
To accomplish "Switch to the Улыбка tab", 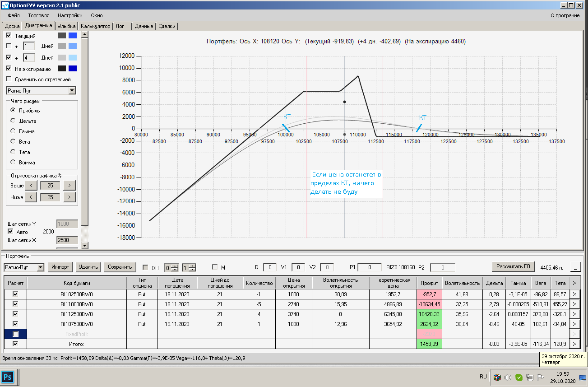I will click(x=66, y=26).
